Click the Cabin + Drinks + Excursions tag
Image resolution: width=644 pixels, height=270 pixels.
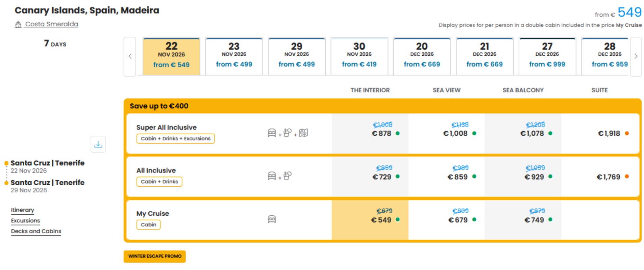click(175, 139)
